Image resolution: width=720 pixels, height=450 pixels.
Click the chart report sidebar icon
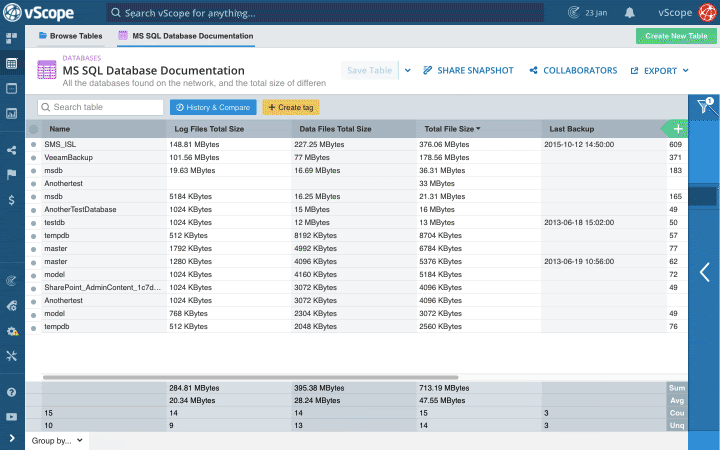(11, 113)
